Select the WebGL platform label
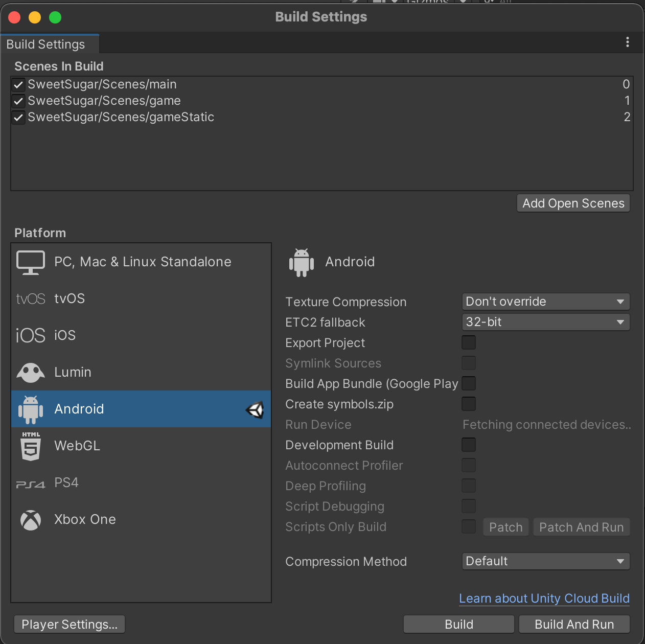645x644 pixels. pos(77,446)
